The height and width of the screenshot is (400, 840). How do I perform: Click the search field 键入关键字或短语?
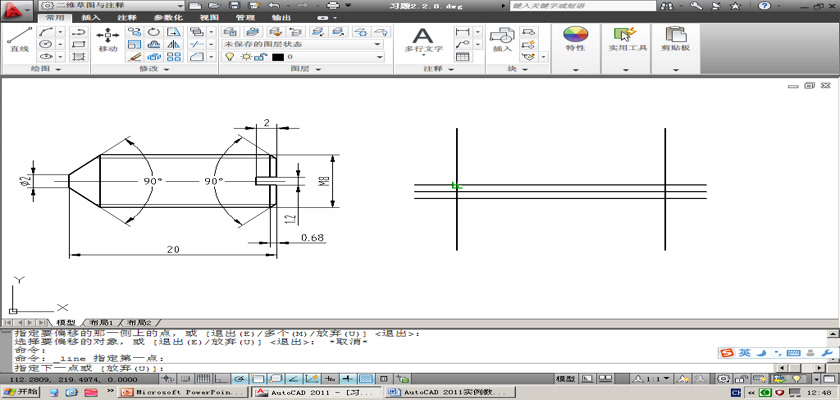click(582, 5)
